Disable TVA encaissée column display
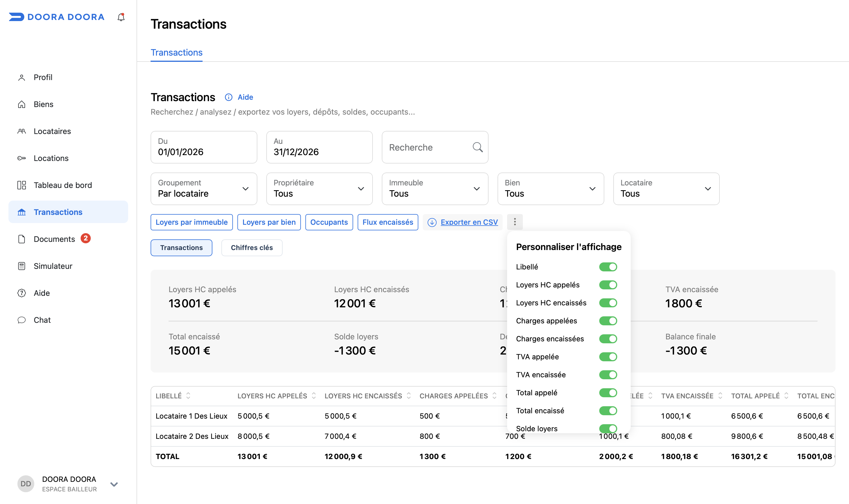The width and height of the screenshot is (849, 504). coord(608,375)
